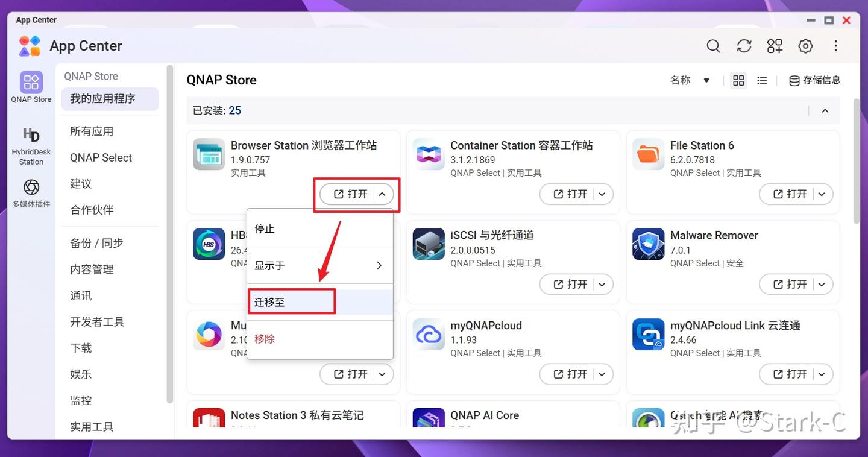Expand the myQNAPcloud Link action dropdown
Viewport: 868px width, 457px height.
click(822, 374)
